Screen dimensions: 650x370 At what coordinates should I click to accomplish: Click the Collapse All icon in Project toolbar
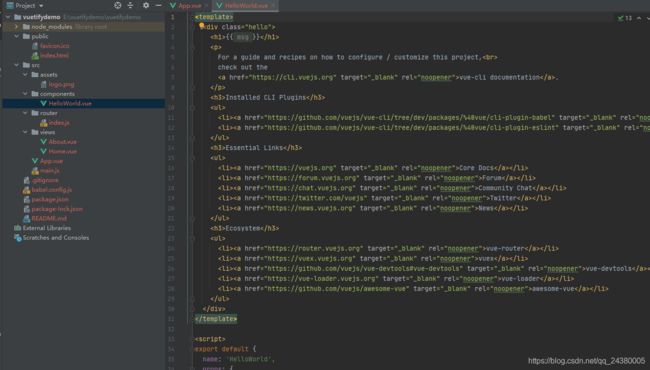click(x=131, y=5)
